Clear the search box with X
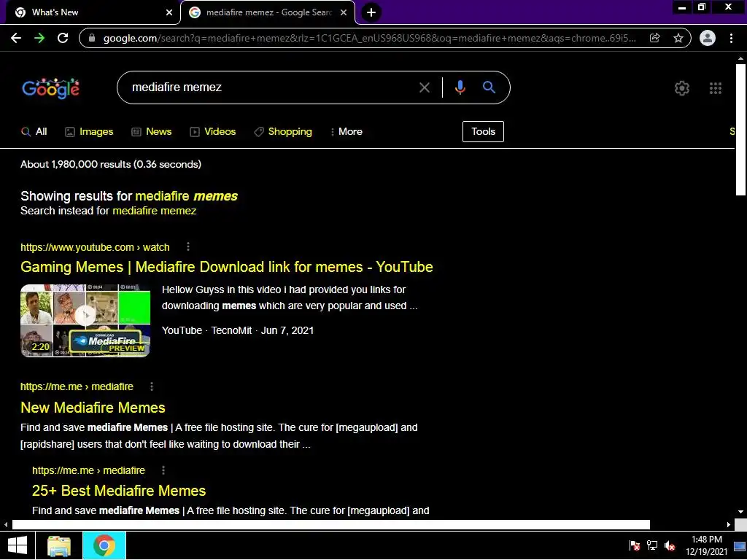 click(x=424, y=87)
